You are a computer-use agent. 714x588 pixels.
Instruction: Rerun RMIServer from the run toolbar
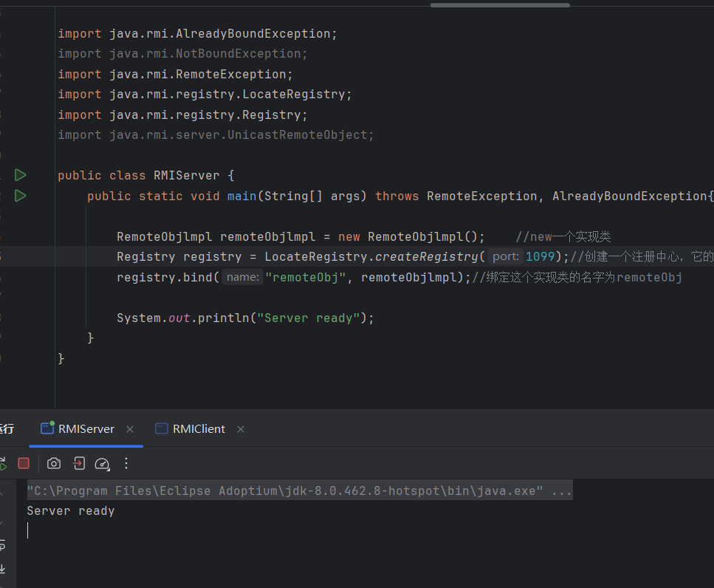point(2,463)
